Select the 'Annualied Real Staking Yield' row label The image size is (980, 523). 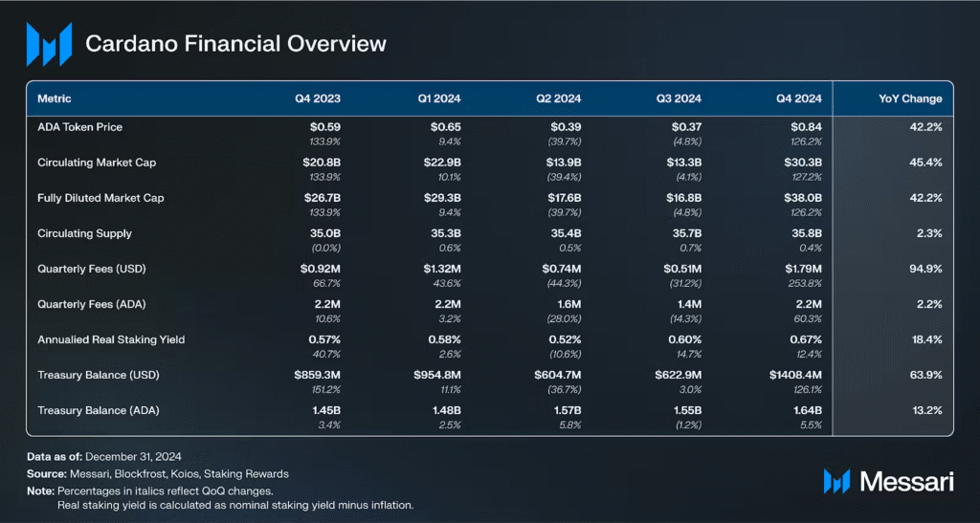pyautogui.click(x=111, y=340)
